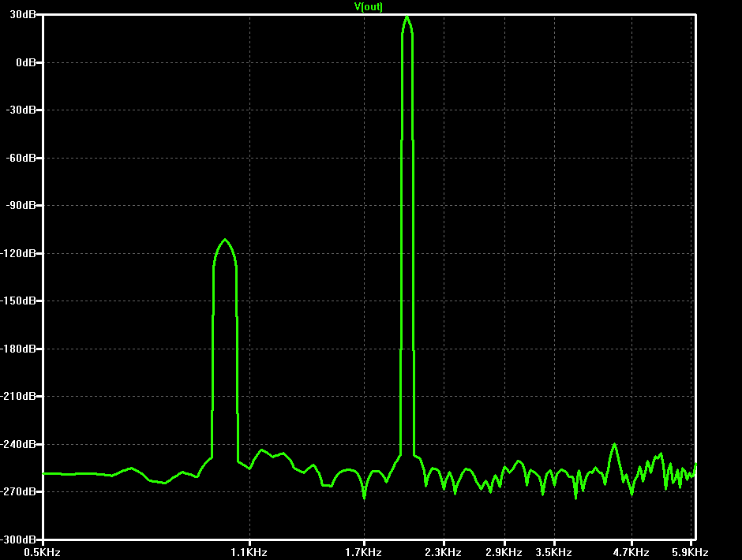Click the -30dB axis label
Image resolution: width=742 pixels, height=560 pixels.
21,110
